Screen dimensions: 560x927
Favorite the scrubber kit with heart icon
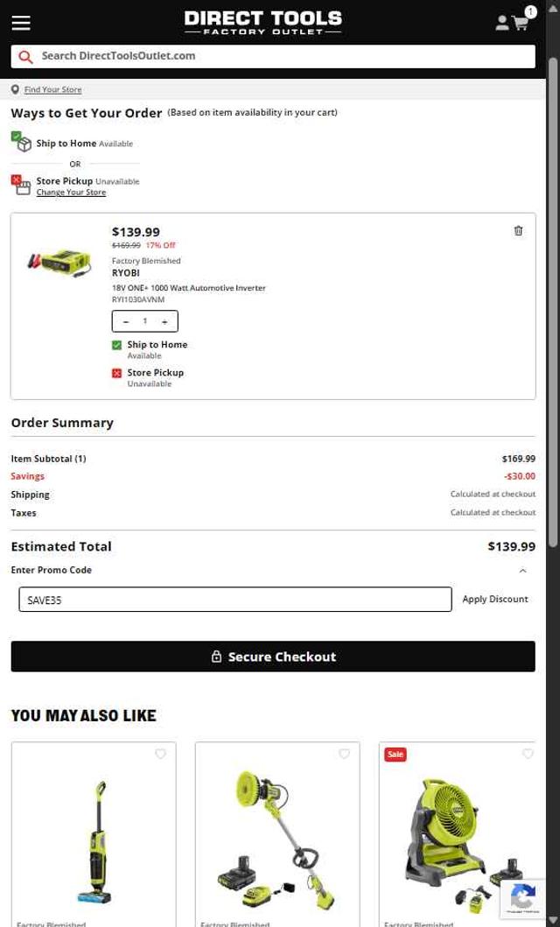(344, 755)
